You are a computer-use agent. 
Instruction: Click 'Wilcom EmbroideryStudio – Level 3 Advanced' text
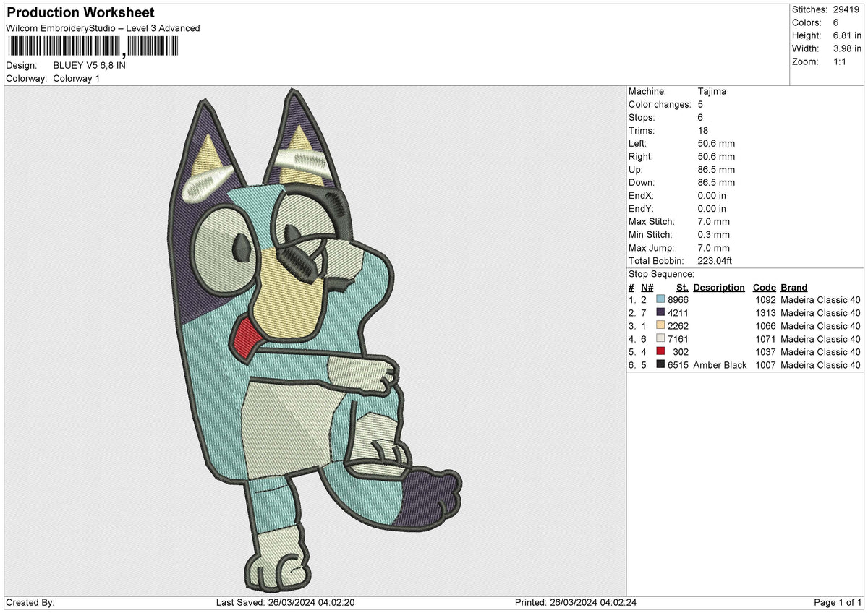(x=103, y=28)
